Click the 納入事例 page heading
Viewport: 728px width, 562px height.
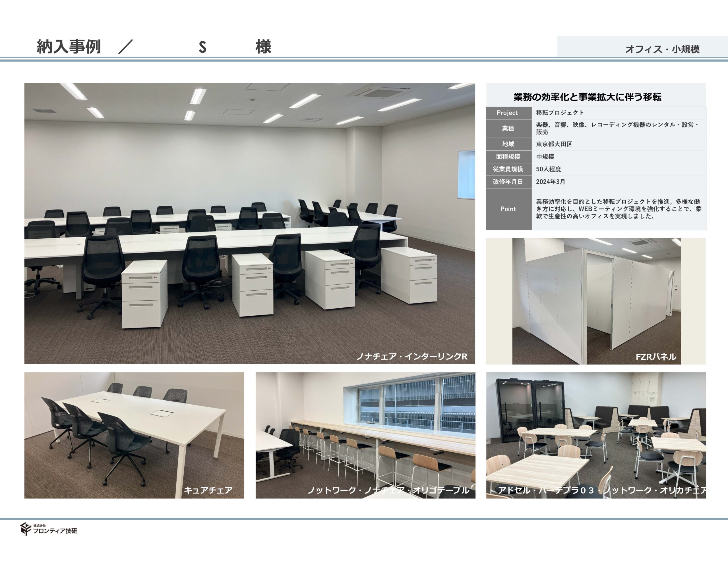tap(69, 47)
